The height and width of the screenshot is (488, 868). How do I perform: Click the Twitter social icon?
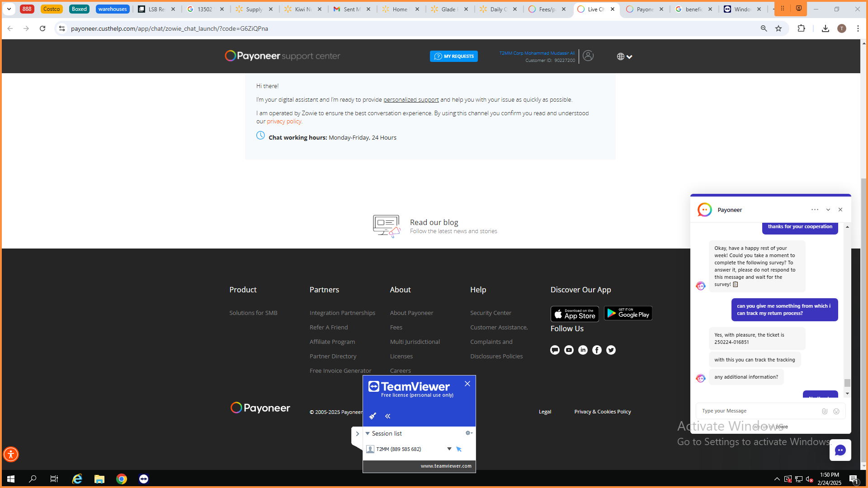coord(611,350)
